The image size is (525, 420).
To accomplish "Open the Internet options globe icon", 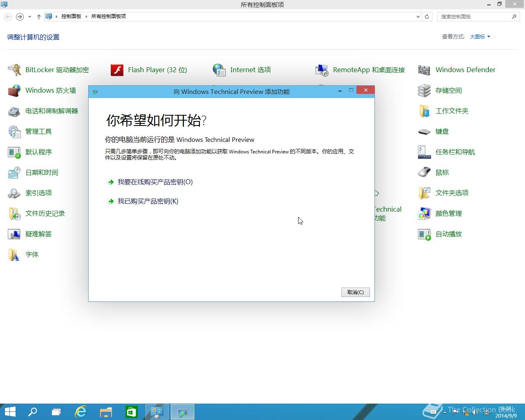I will coord(219,70).
